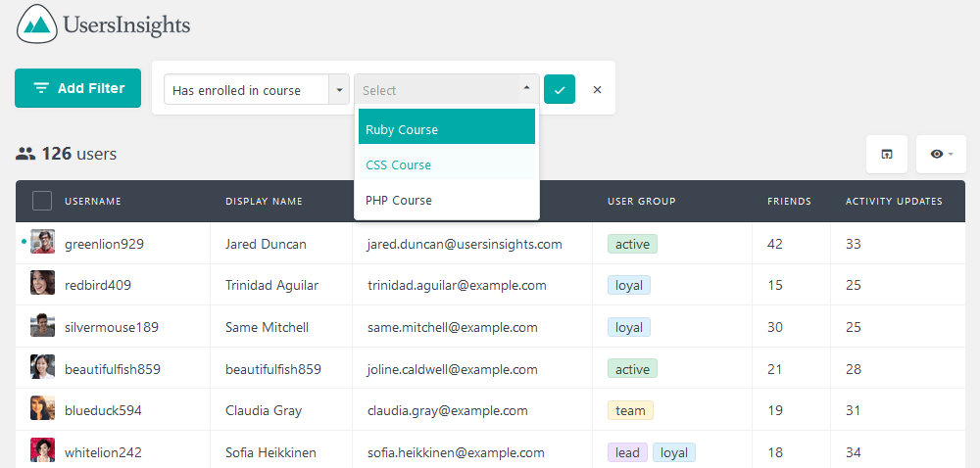Click the course Select combo box
Screen dimensions: 980x468
click(446, 90)
